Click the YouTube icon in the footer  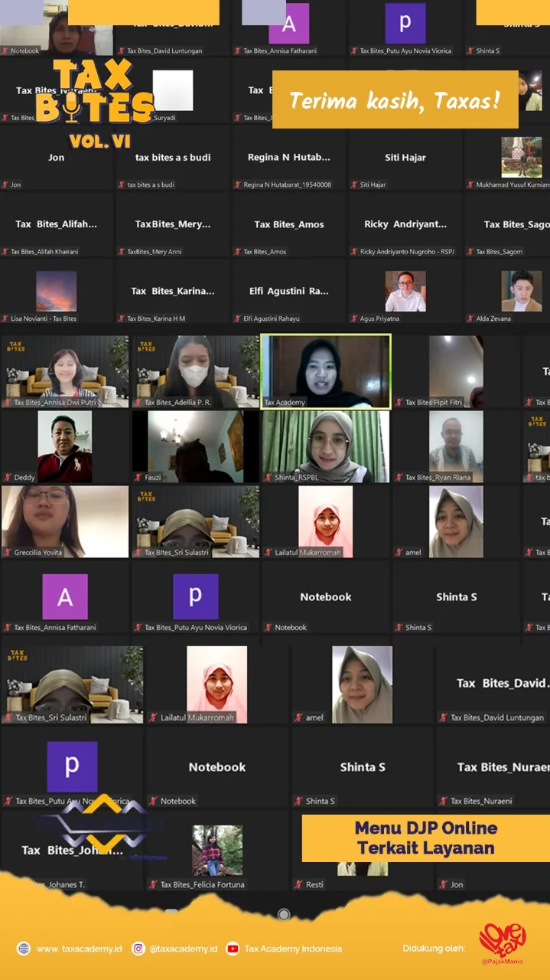click(x=233, y=949)
